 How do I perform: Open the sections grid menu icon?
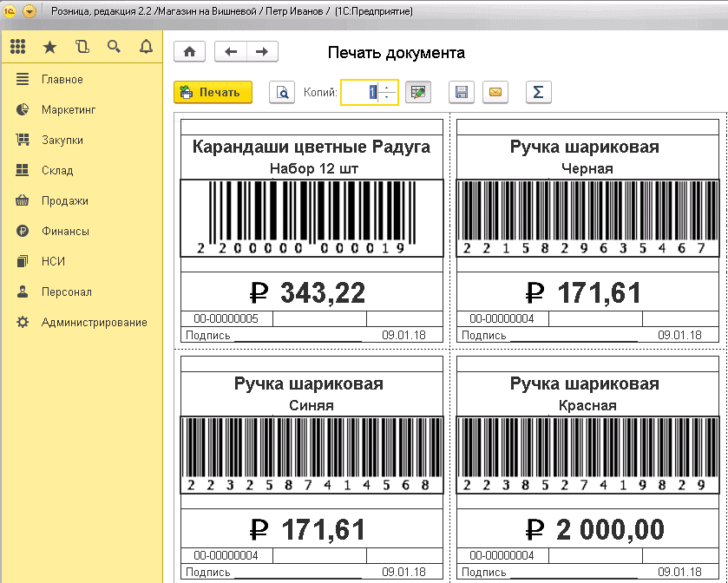[x=17, y=47]
